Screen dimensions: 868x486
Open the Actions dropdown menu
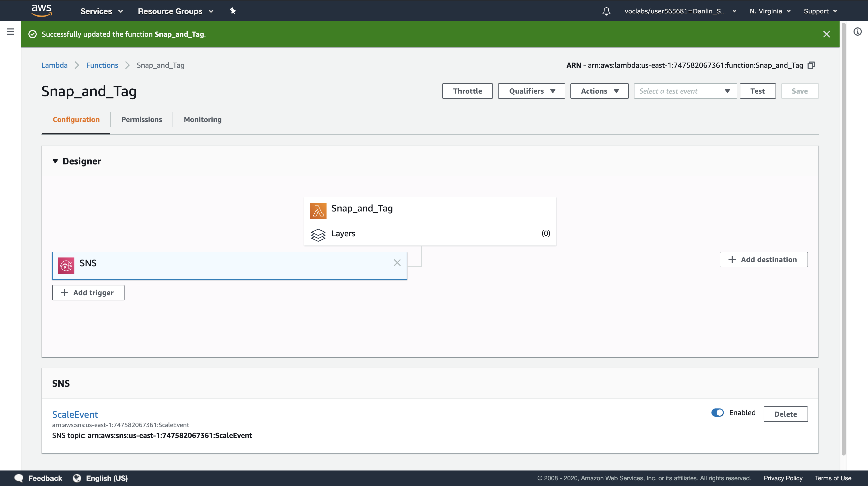(599, 91)
